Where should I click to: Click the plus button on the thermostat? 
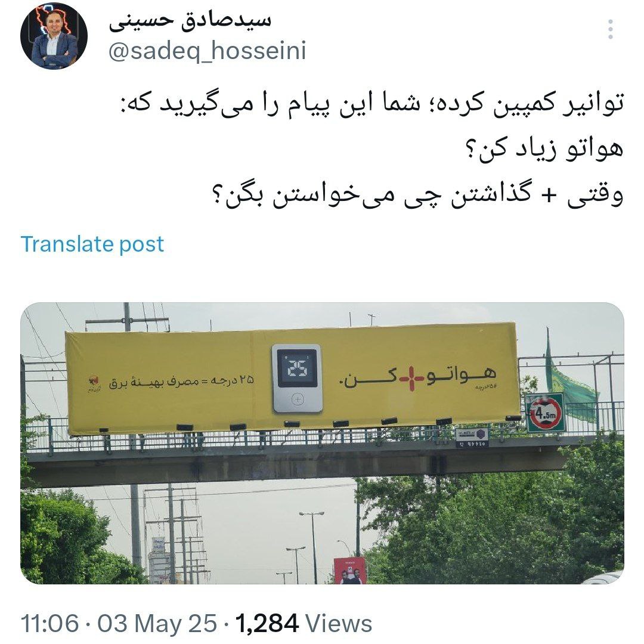point(298,399)
